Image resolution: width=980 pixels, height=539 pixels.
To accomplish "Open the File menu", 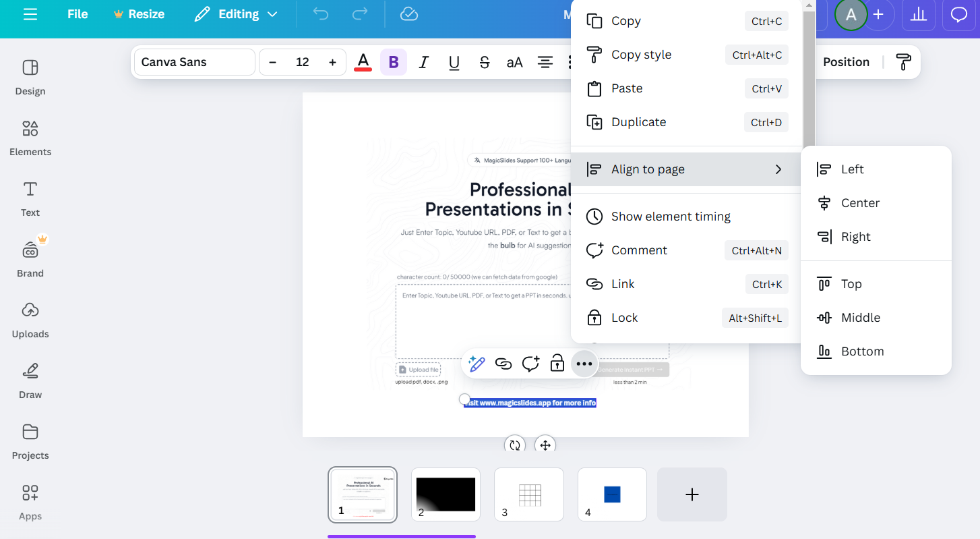I will coord(78,14).
